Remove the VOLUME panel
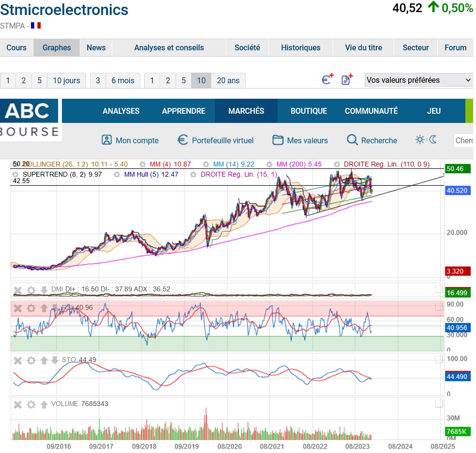The width and height of the screenshot is (476, 453). tap(17, 405)
